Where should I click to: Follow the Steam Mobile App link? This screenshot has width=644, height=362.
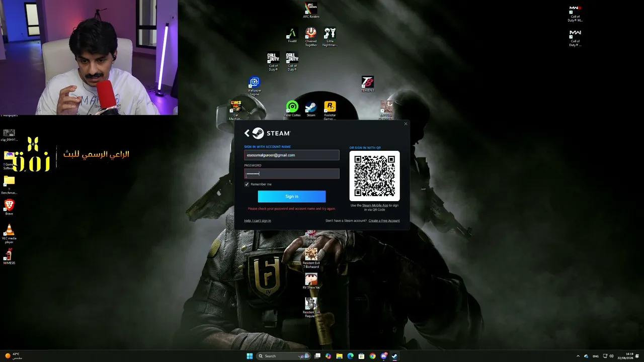click(x=375, y=206)
